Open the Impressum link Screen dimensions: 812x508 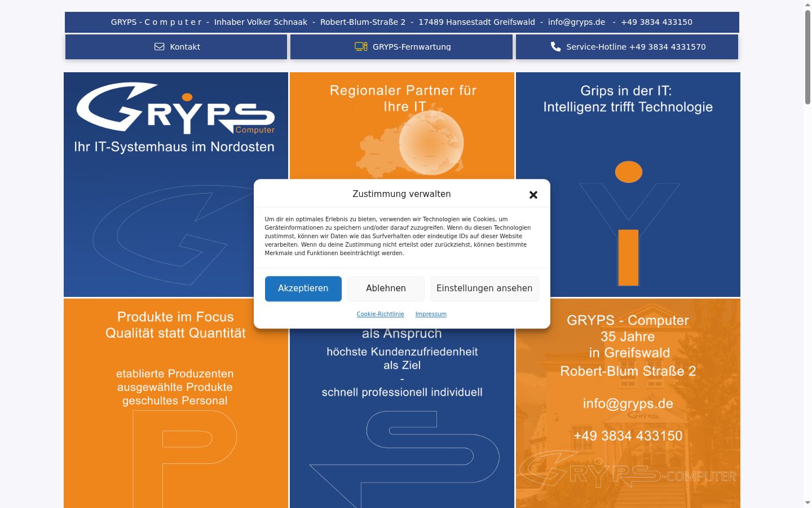point(431,314)
